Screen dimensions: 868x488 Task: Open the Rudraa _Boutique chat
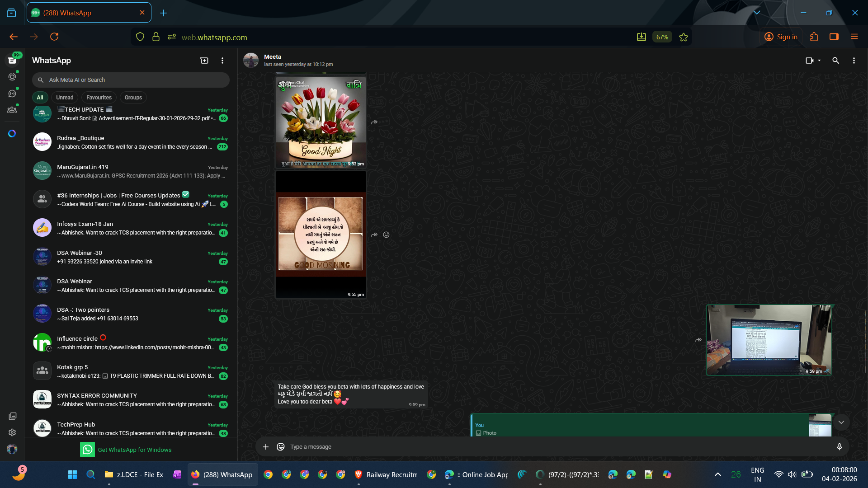point(131,142)
